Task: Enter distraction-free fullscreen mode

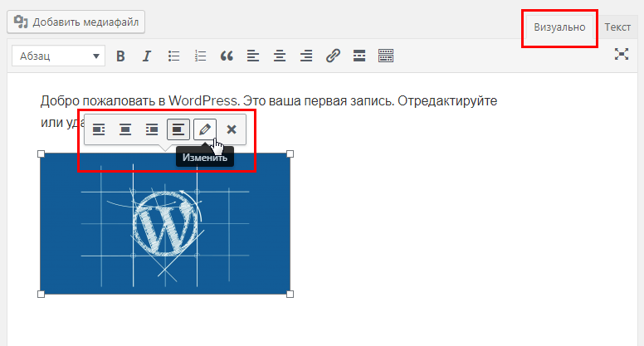Action: pyautogui.click(x=622, y=54)
